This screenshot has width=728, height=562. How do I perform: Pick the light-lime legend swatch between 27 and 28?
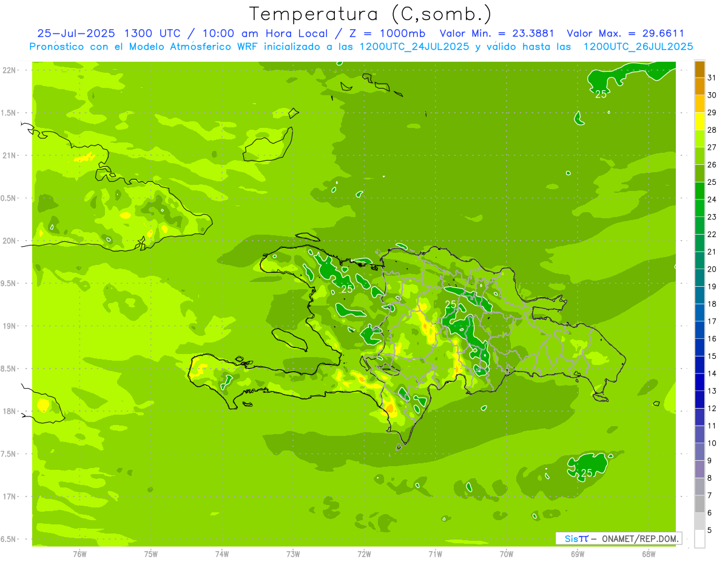699,138
